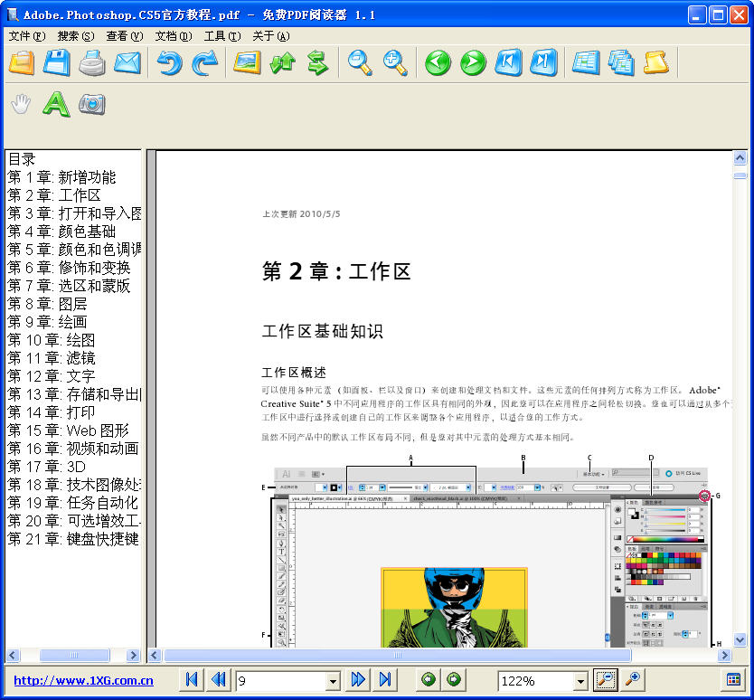
Task: Click the bookmarks pane horizontal scrollbar thumb
Action: pyautogui.click(x=74, y=656)
